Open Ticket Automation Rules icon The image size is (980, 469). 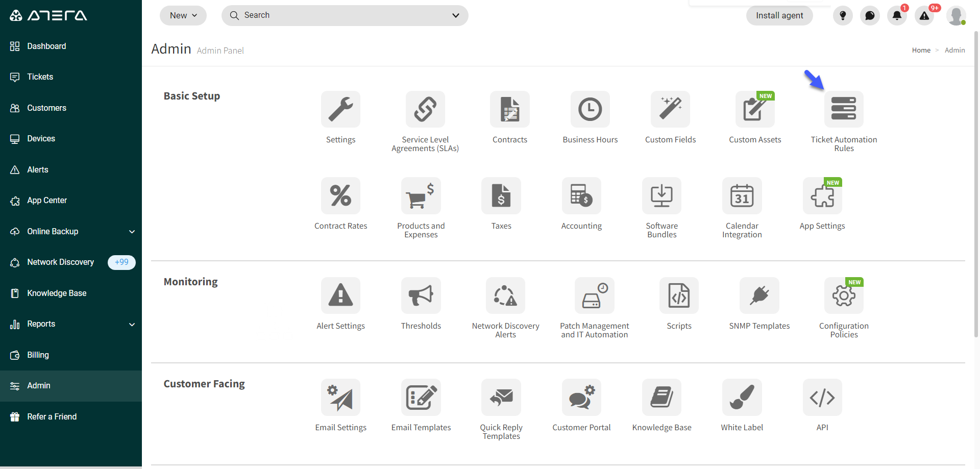844,109
